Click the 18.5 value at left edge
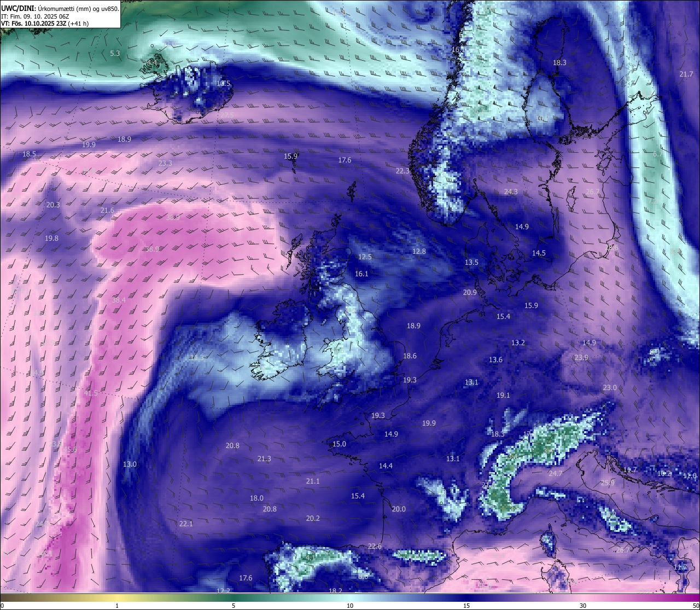700x610 pixels. [29, 154]
